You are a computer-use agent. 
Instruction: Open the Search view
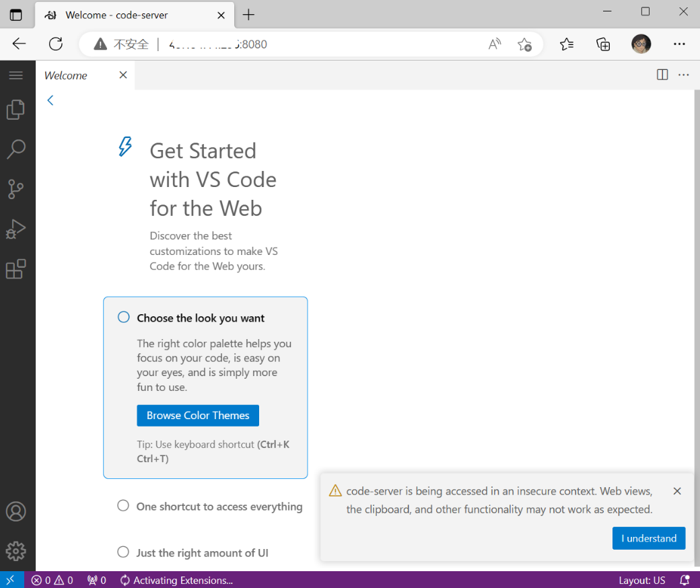(x=16, y=149)
